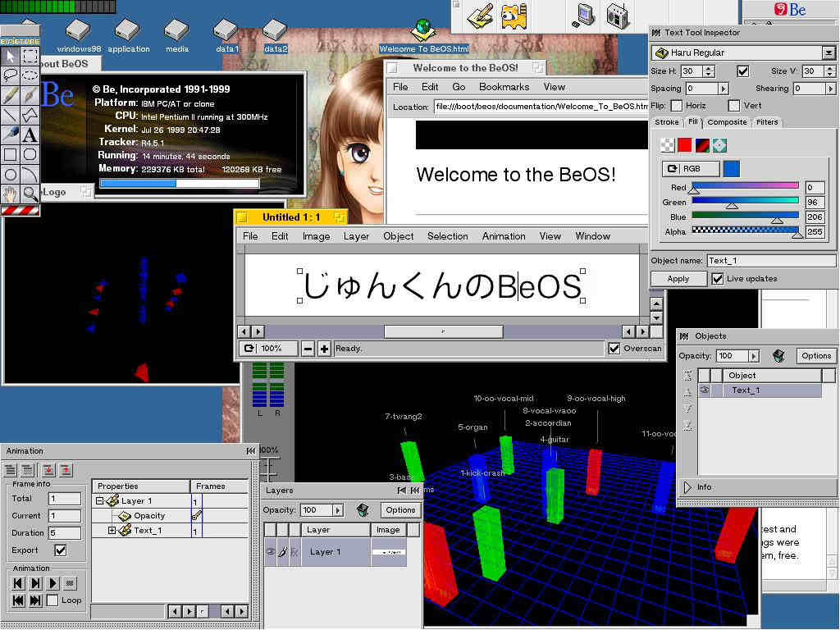Pick the straight line drawing tool
Viewport: 840px width, 630px height.
pyautogui.click(x=10, y=115)
